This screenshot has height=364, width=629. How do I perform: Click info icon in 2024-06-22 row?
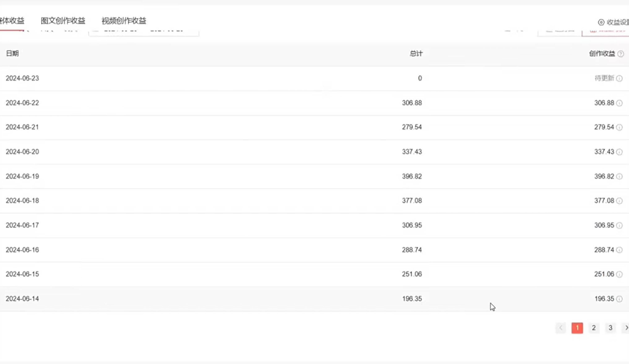(619, 103)
